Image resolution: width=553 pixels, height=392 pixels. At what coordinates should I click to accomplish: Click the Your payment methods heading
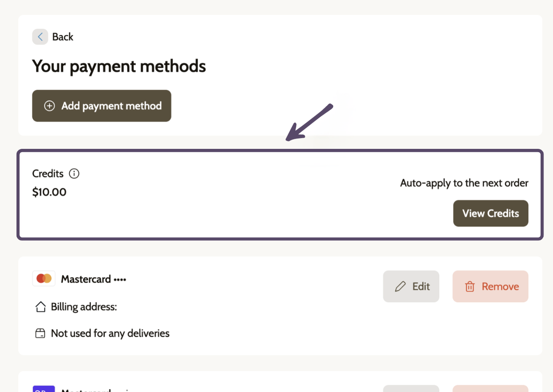[119, 66]
